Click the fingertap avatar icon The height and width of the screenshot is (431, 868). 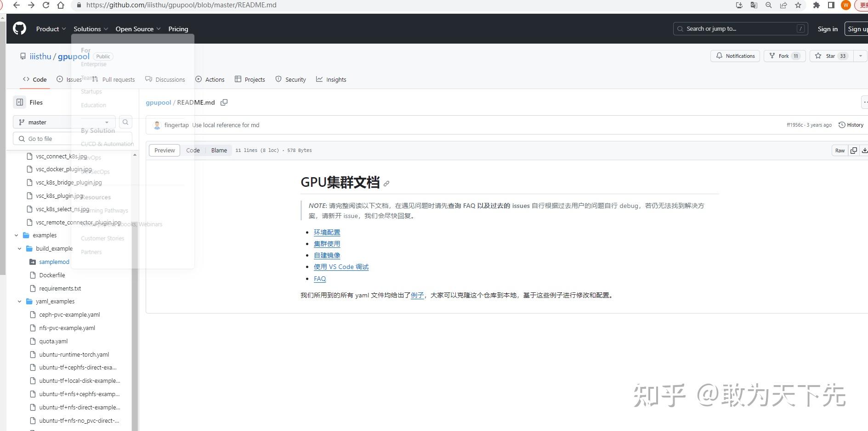(x=157, y=125)
